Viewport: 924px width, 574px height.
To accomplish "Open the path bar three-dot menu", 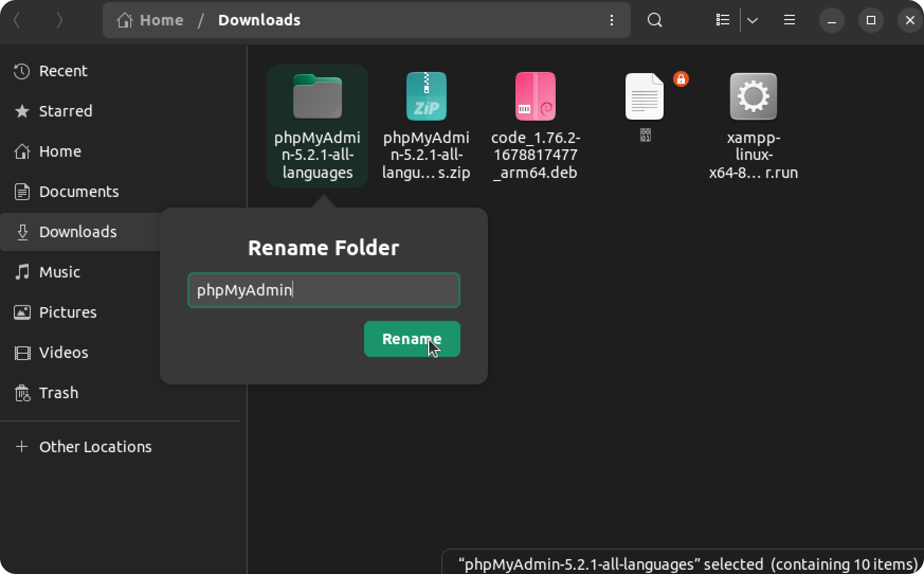I will point(612,20).
